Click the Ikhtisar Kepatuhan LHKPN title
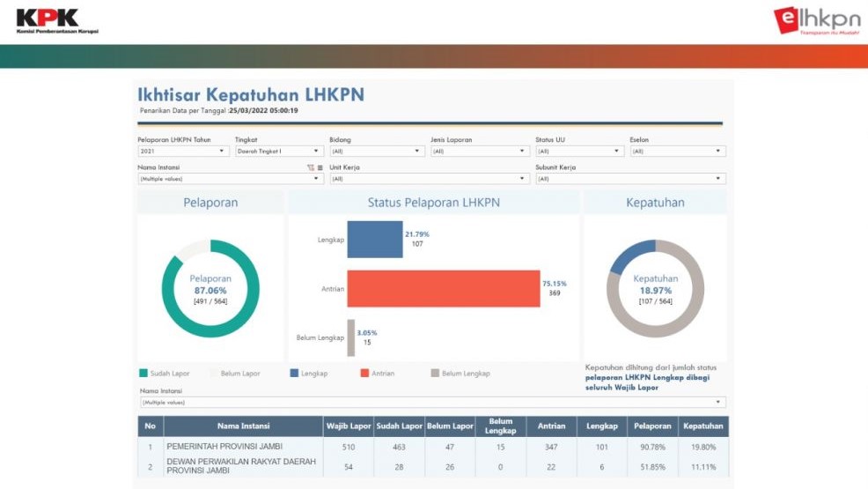 [251, 94]
